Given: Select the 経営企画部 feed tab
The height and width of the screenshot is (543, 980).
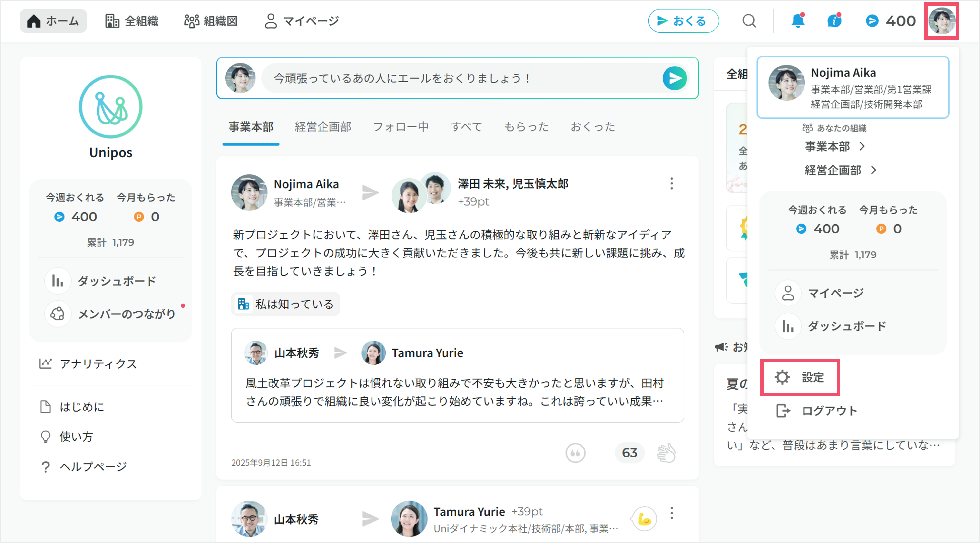Looking at the screenshot, I should pos(323,127).
